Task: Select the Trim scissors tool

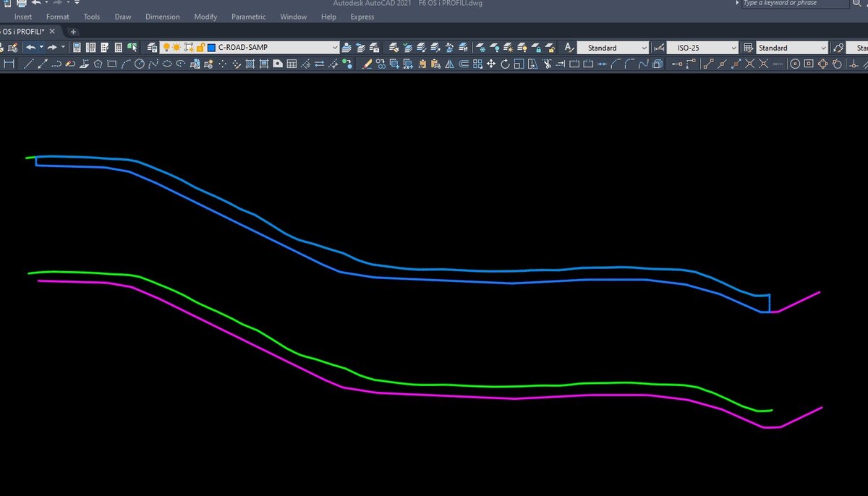Action: 548,64
